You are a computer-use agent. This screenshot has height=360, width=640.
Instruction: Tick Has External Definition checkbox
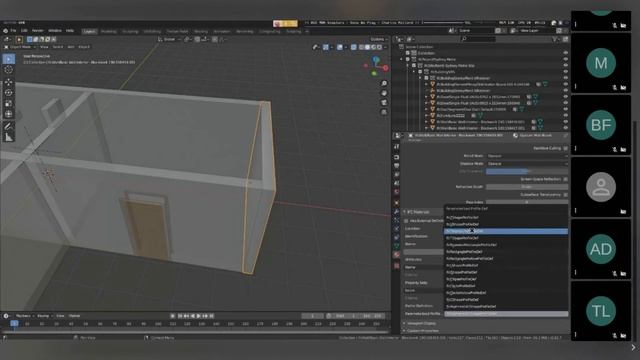click(406, 221)
